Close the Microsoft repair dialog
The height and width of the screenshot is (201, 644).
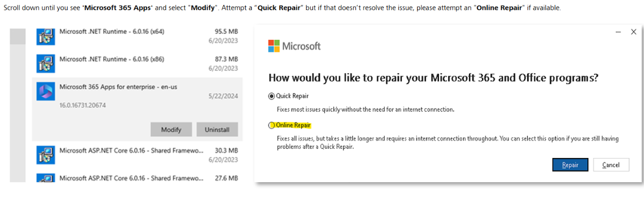click(x=633, y=32)
